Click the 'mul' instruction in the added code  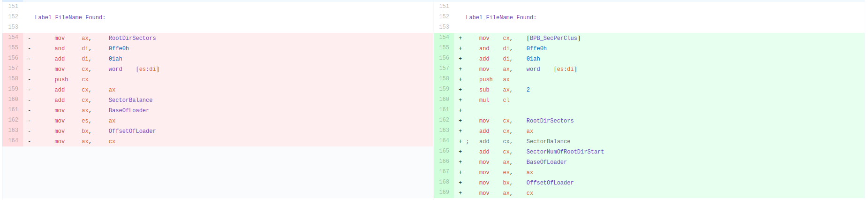pos(484,100)
